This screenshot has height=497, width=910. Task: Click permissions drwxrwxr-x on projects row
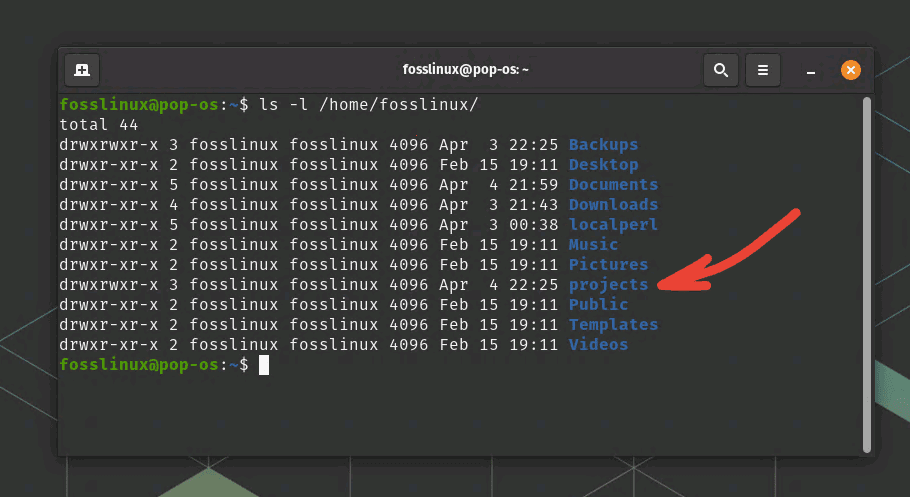pos(109,285)
